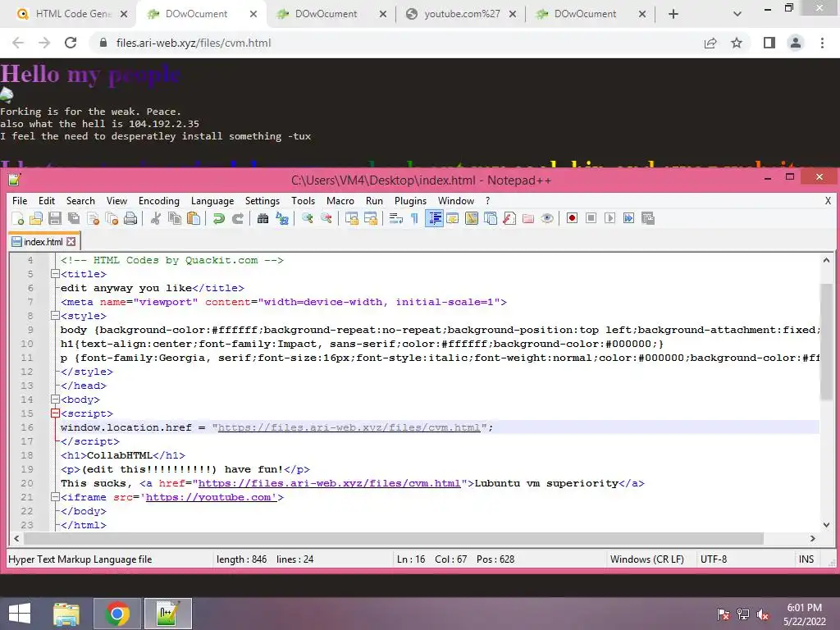The image size is (840, 630).
Task: Save recorded macro toolbar icon
Action: [648, 218]
